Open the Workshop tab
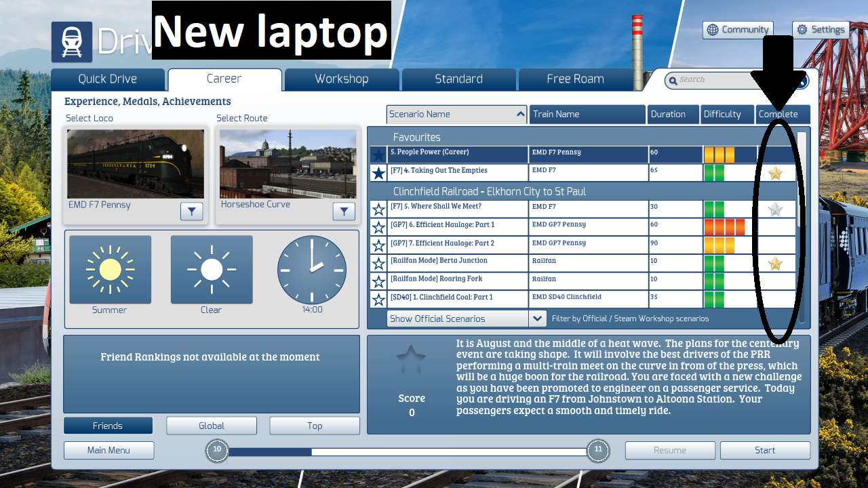The image size is (868, 488). pyautogui.click(x=341, y=79)
